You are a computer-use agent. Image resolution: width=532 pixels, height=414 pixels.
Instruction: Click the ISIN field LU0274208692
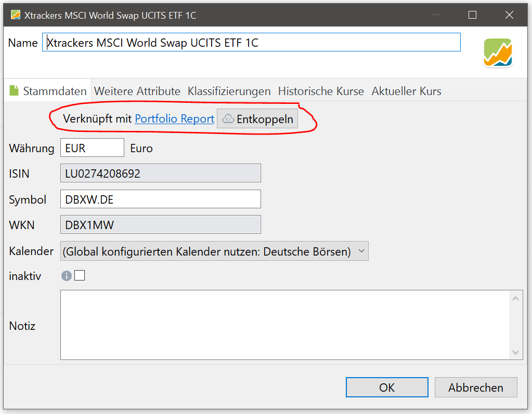[161, 173]
